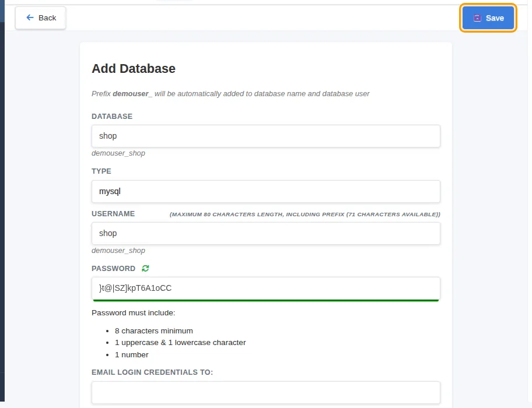Screen dimensions: 532x408
Task: Click the green password strength bar
Action: tap(265, 300)
